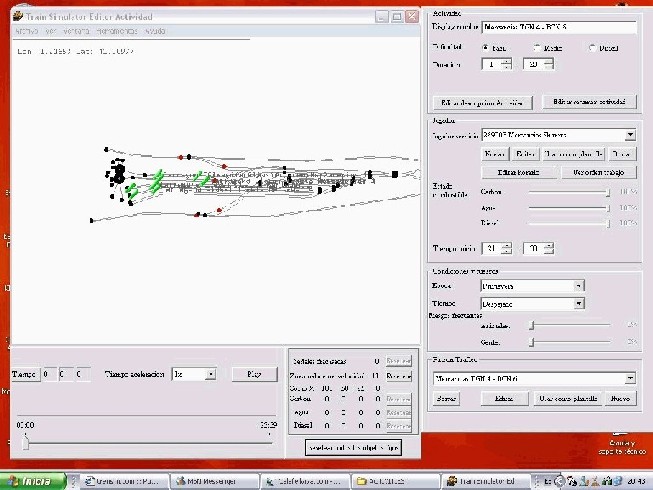Viewport: 653px width, 490px height.
Task: Click the activity name text field
Action: 558,27
